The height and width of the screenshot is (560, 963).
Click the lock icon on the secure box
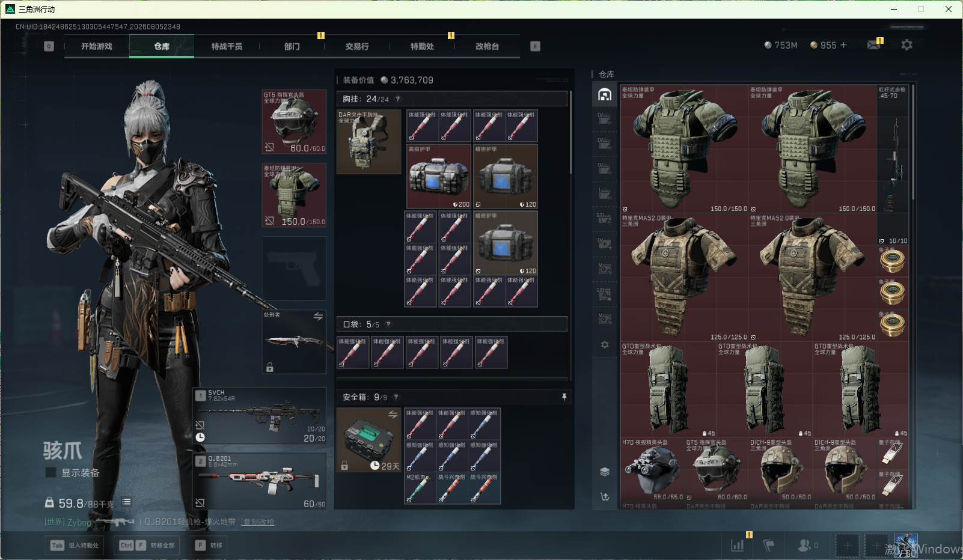point(344,466)
